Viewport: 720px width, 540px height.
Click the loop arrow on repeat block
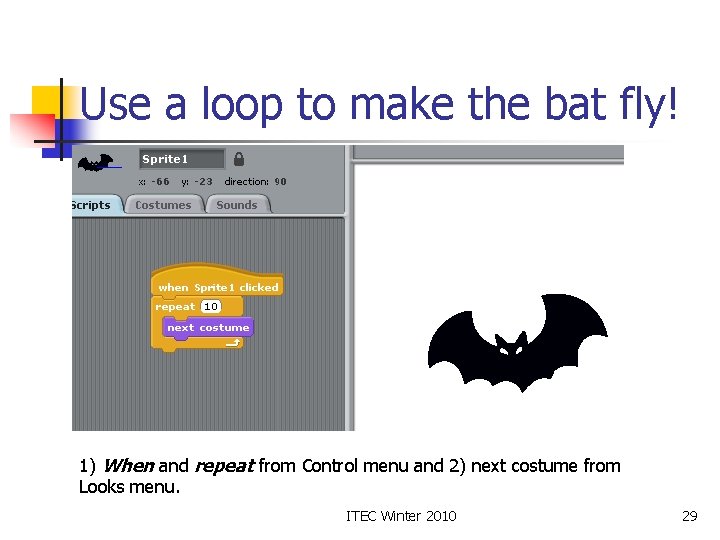(x=233, y=343)
